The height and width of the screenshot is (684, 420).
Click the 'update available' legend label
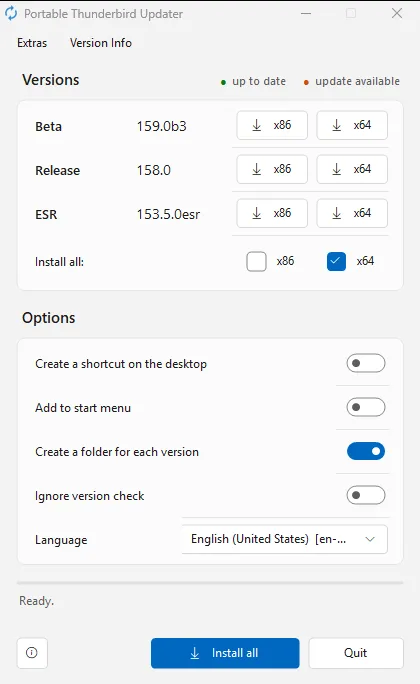[x=357, y=82]
